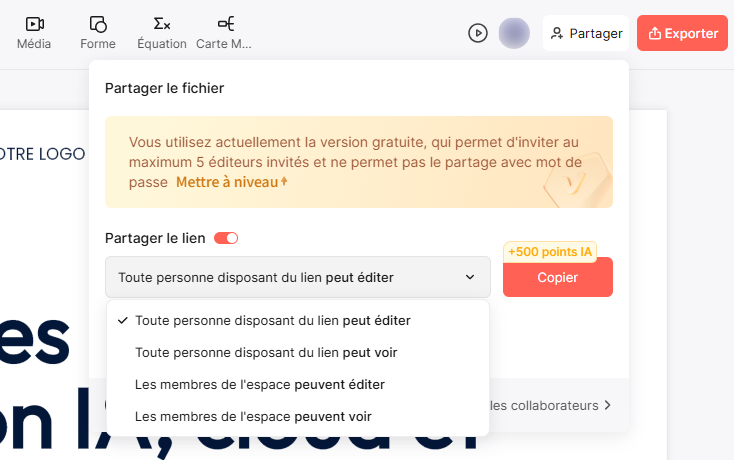The image size is (734, 460).
Task: Click the +500 points IA badge
Action: [x=550, y=252]
